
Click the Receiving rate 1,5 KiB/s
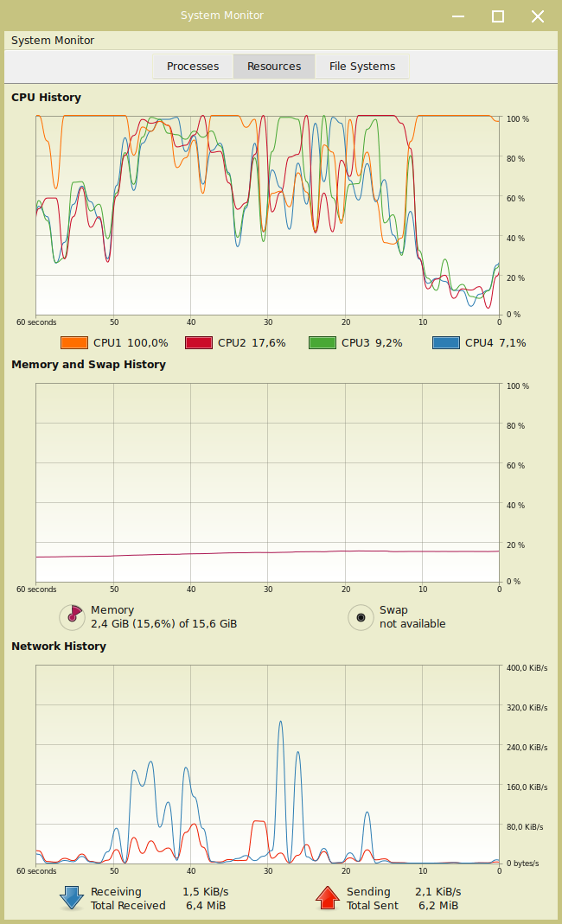pos(205,892)
